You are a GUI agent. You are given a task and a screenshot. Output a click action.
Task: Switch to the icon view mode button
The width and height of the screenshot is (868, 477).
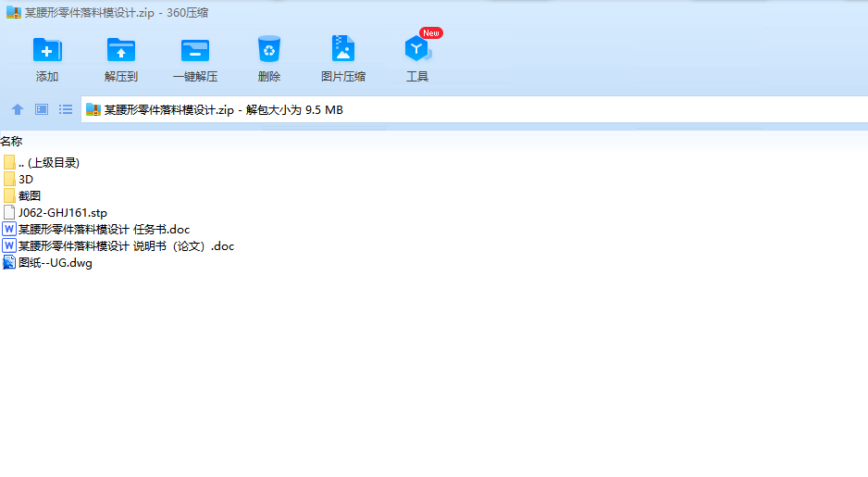point(42,109)
